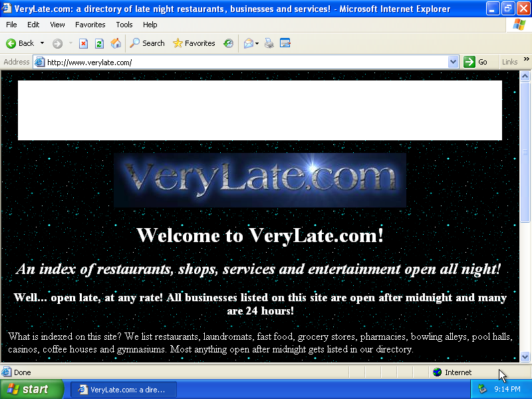The image size is (532, 399).
Task: Open the Search pane
Action: (147, 43)
